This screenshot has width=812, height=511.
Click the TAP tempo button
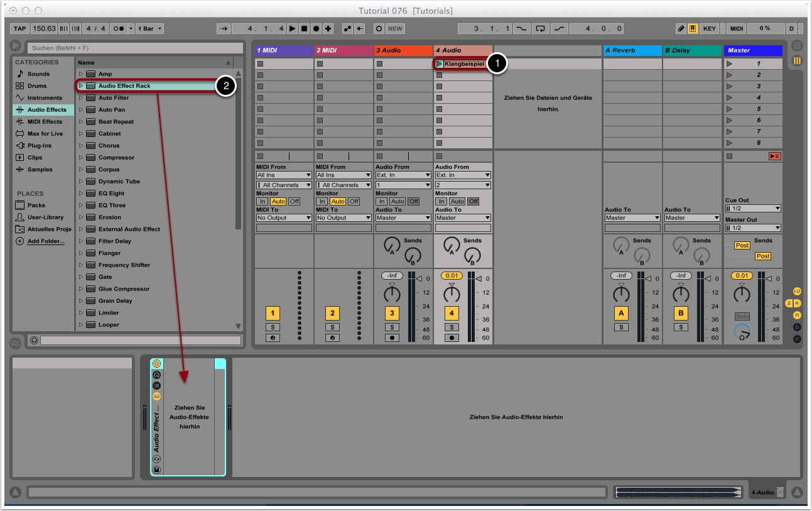coord(20,28)
